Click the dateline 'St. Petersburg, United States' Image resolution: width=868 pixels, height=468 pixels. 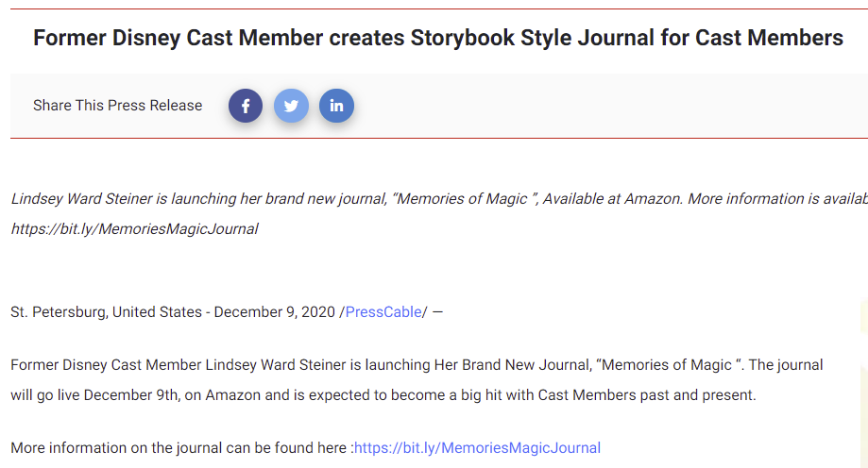(x=106, y=312)
